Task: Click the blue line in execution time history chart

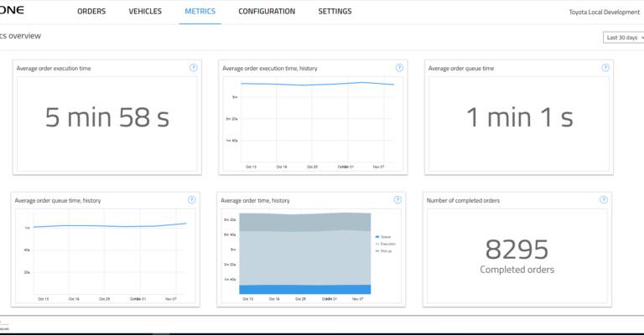Action: point(317,84)
